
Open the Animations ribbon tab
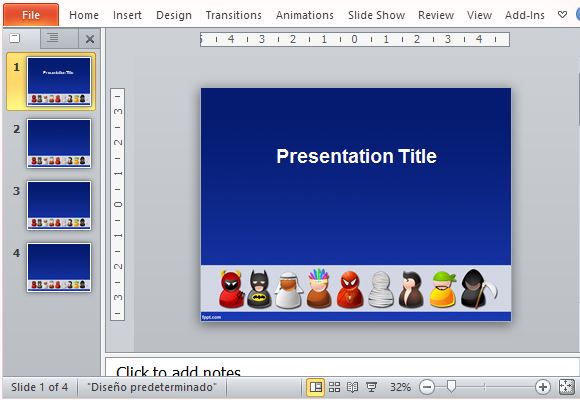tap(305, 15)
